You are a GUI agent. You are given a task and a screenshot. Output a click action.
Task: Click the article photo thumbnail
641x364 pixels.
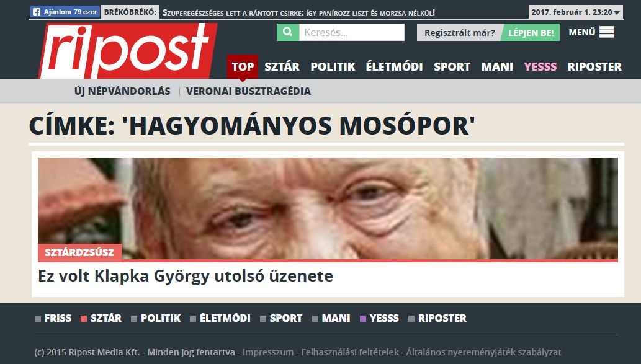[x=328, y=208]
